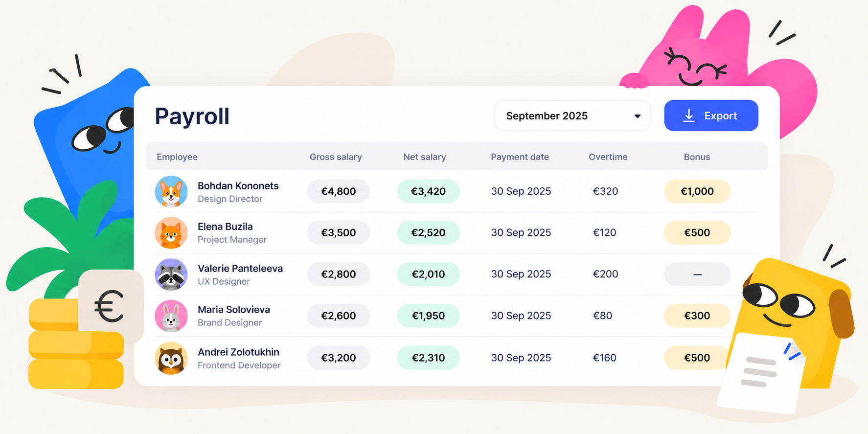Click the download icon in Export button
The width and height of the screenshot is (868, 434).
pyautogui.click(x=689, y=115)
